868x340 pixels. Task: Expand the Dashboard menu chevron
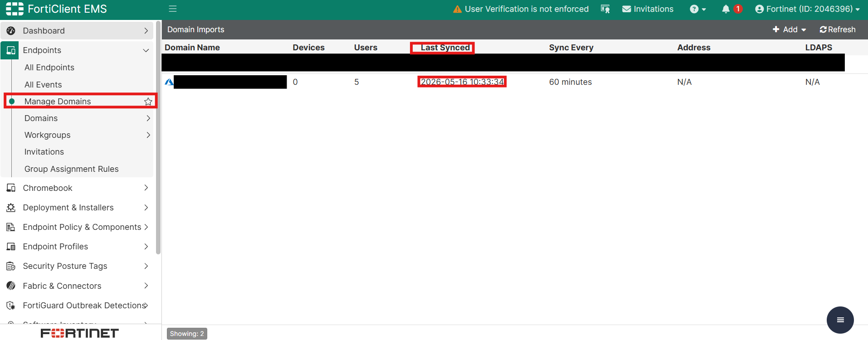point(146,31)
